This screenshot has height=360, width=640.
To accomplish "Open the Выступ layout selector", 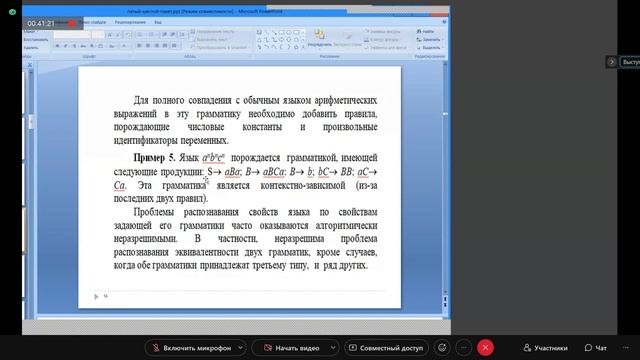I will click(630, 62).
